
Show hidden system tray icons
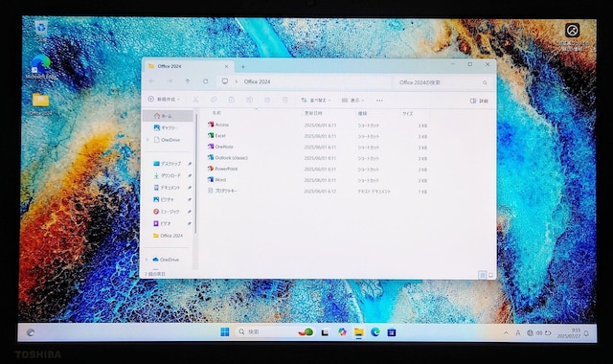[507, 332]
